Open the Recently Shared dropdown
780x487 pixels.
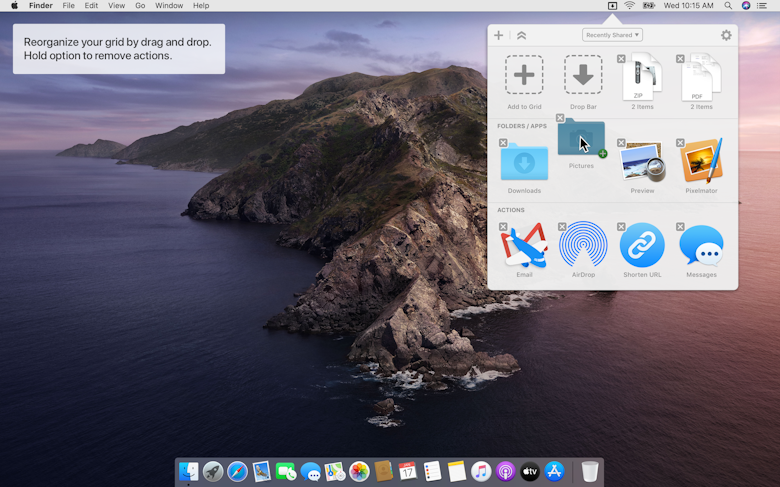coord(612,35)
